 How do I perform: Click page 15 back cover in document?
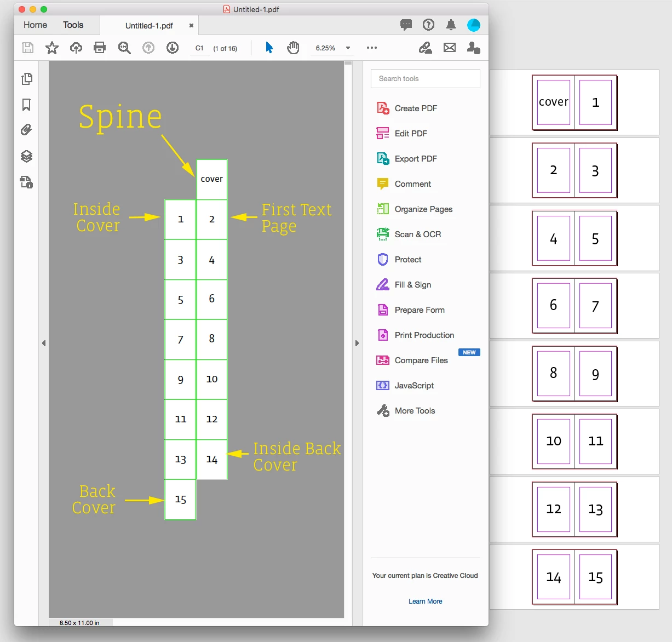pos(180,500)
